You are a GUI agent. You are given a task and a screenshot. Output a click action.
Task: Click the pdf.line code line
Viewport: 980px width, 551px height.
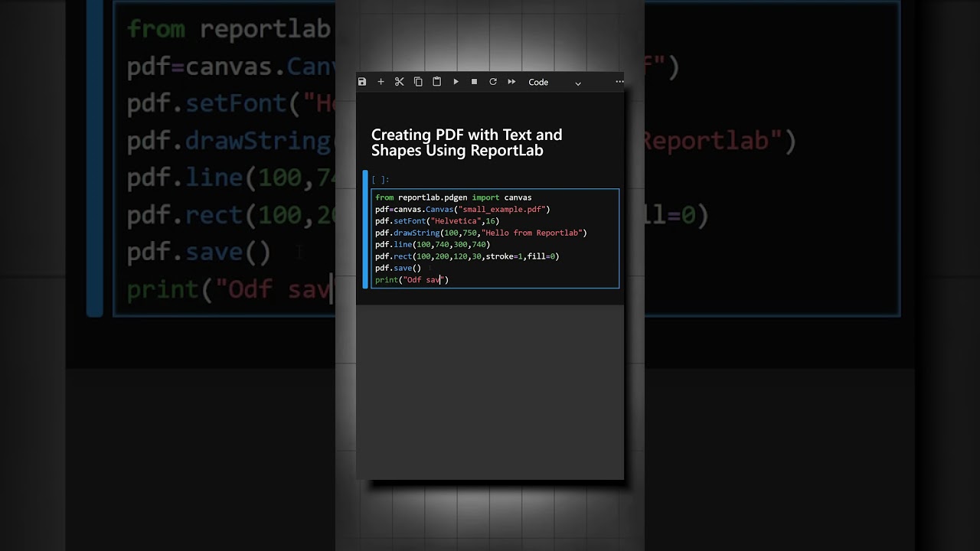tap(433, 245)
